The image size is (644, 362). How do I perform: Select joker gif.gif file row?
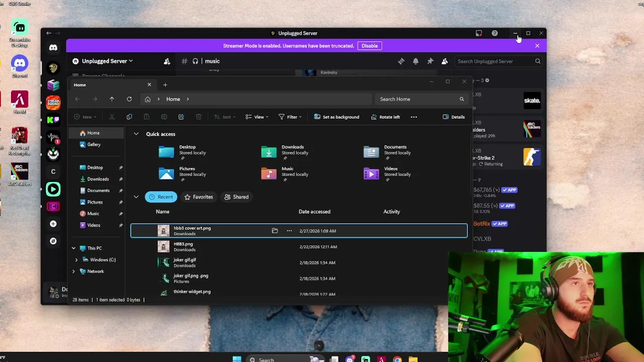click(x=299, y=262)
